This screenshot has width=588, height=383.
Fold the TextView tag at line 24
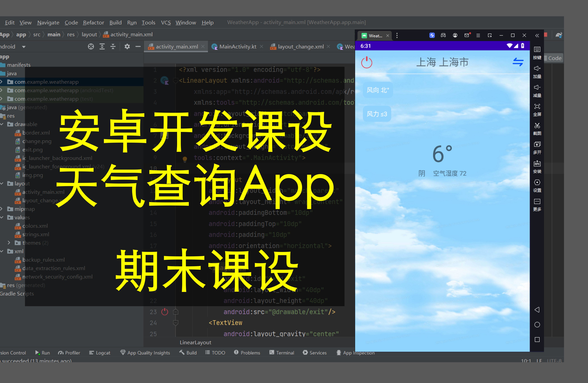click(x=176, y=322)
